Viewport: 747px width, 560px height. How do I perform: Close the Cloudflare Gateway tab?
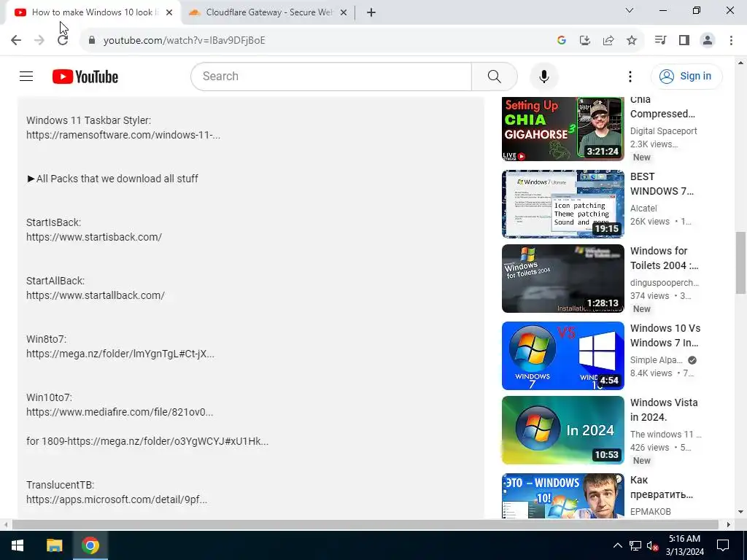point(344,12)
